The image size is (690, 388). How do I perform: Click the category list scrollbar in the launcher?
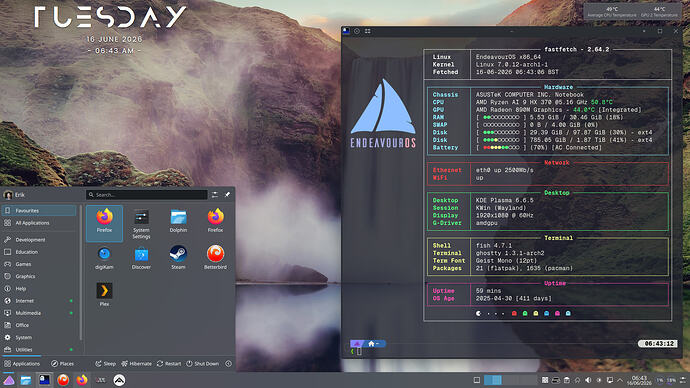[81, 273]
